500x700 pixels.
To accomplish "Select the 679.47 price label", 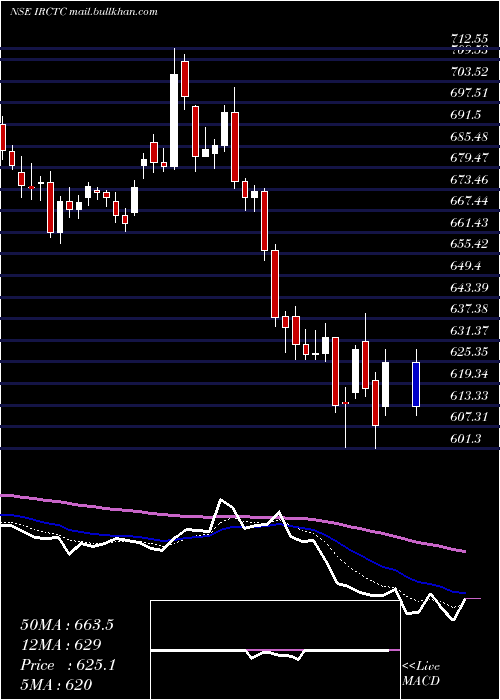I will click(x=469, y=158).
